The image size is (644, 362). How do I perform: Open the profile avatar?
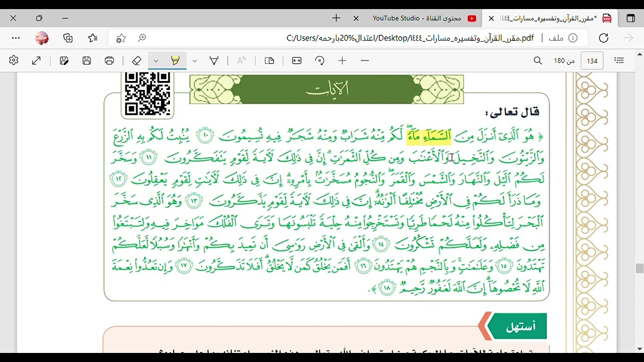(x=42, y=38)
